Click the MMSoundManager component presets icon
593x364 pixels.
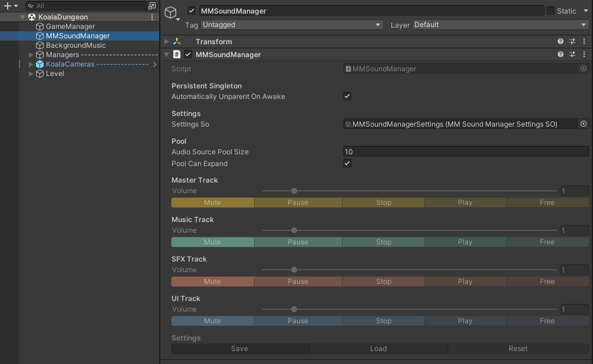pos(572,54)
